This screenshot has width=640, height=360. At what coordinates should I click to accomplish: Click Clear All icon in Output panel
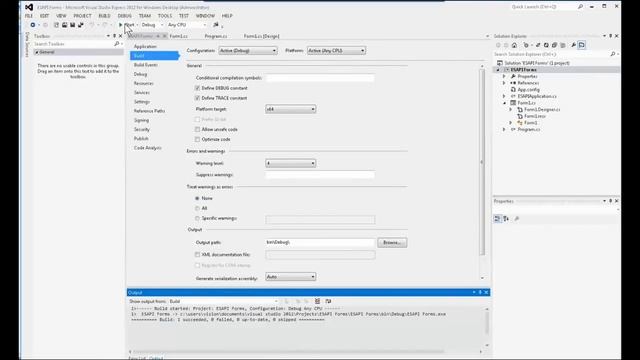pyautogui.click(x=317, y=301)
